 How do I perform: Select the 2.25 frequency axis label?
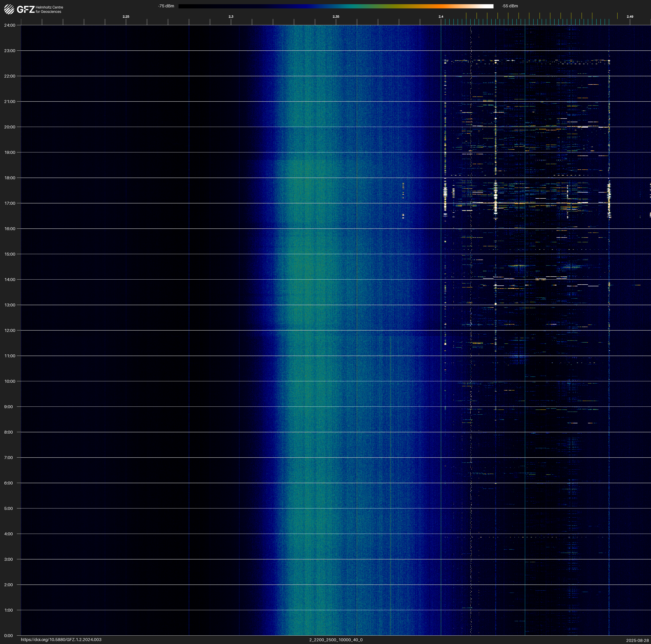(126, 17)
